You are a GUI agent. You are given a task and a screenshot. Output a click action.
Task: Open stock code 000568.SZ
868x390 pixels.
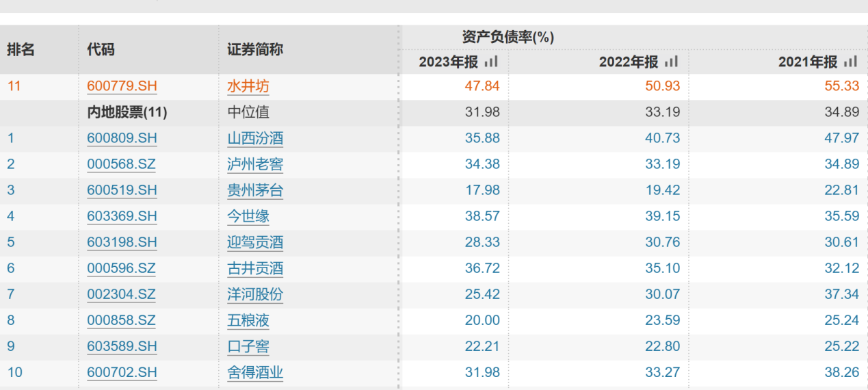121,164
